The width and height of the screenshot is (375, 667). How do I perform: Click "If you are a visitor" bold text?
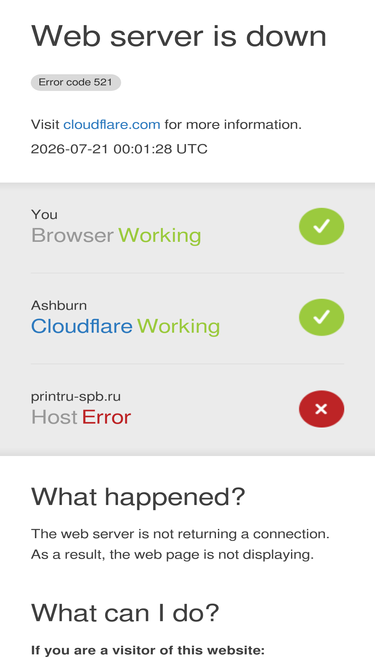click(x=148, y=650)
